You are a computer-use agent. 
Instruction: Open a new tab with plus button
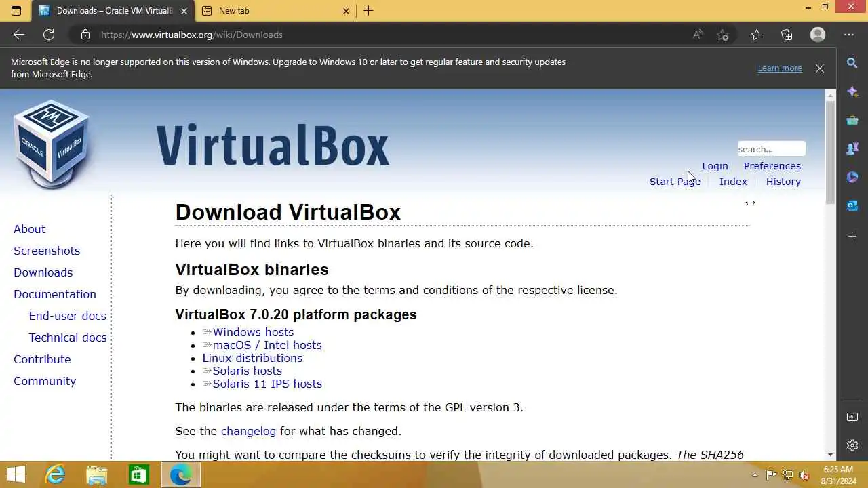tap(368, 11)
